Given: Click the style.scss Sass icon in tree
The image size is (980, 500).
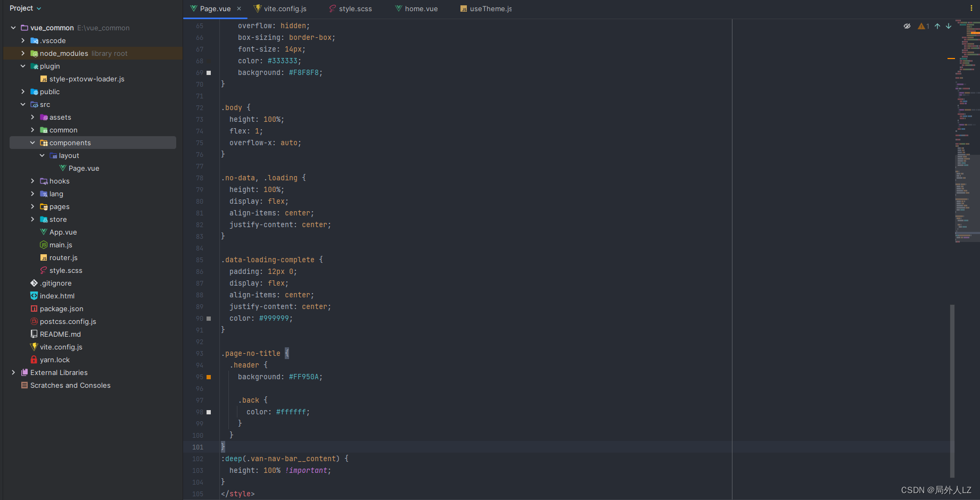Looking at the screenshot, I should (x=44, y=270).
